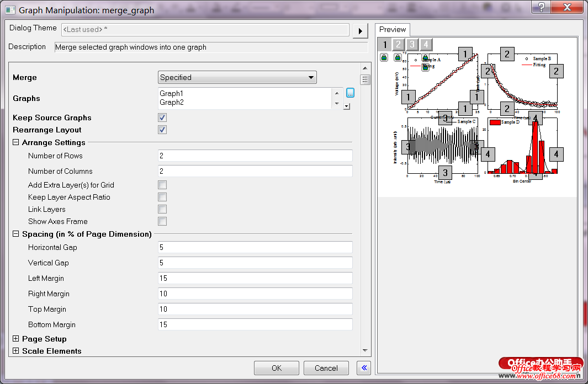Screen dimensions: 588x384
Task: Select layer 1 button in preview
Action: click(385, 45)
